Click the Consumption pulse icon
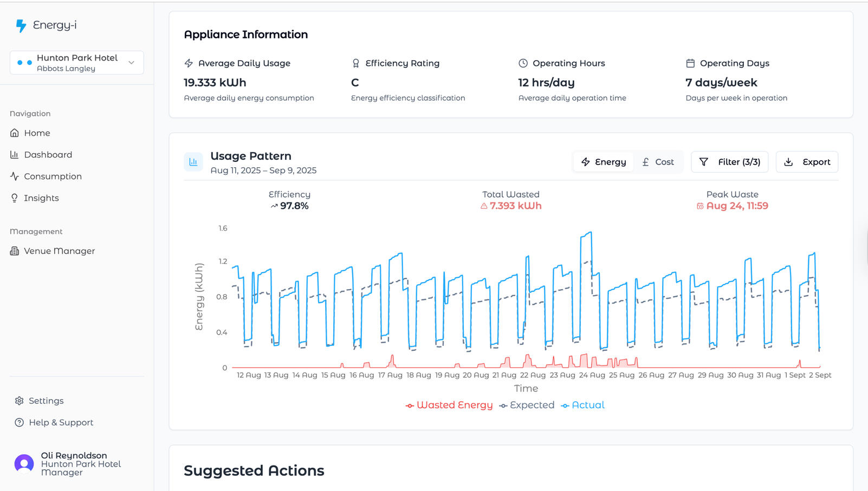The height and width of the screenshot is (491, 868). coord(15,176)
